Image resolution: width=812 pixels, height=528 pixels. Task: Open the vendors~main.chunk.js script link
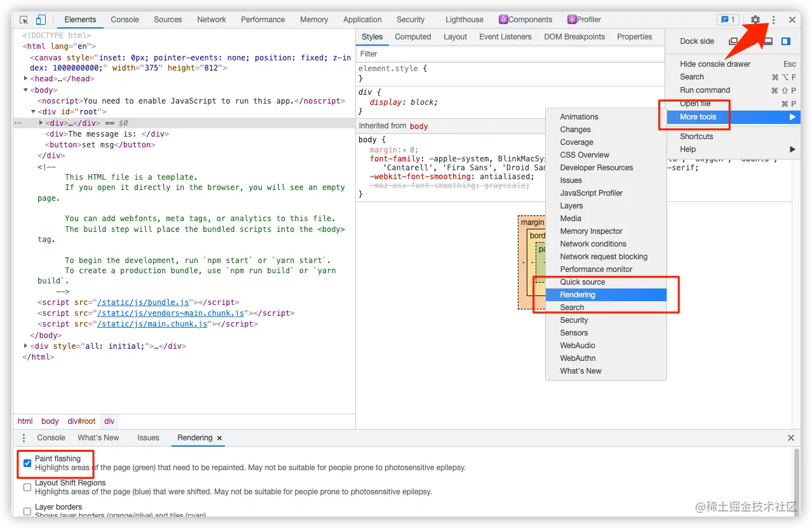pos(170,313)
